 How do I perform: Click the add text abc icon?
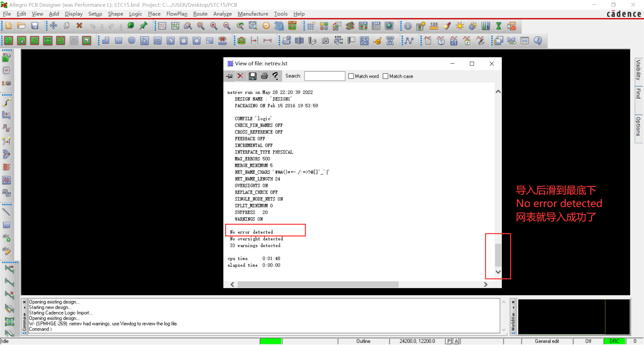coord(7,238)
